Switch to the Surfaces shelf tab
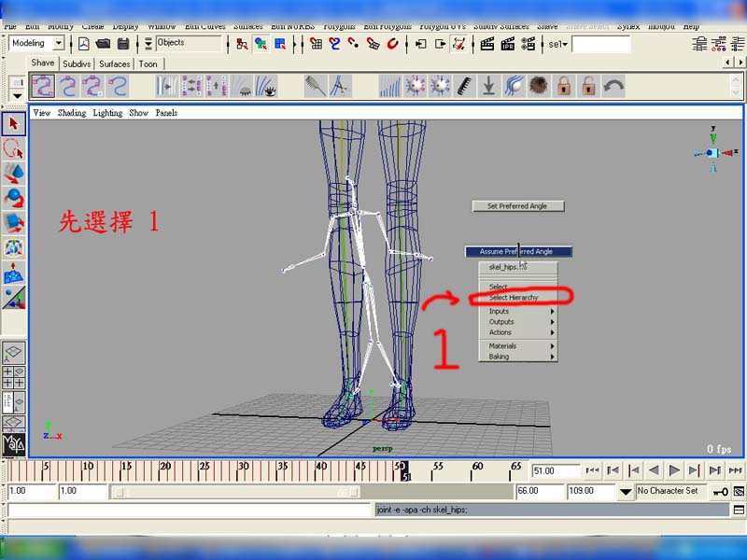Viewport: 747px width, 560px height. pos(114,63)
